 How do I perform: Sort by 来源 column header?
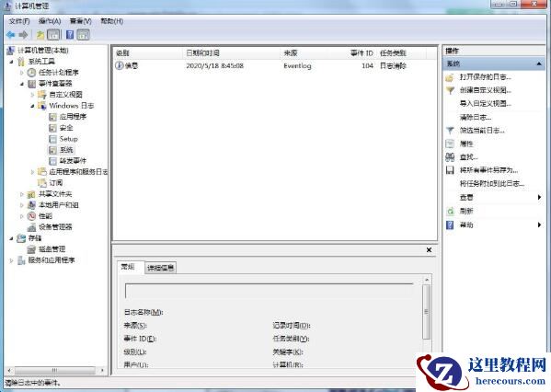pos(304,53)
